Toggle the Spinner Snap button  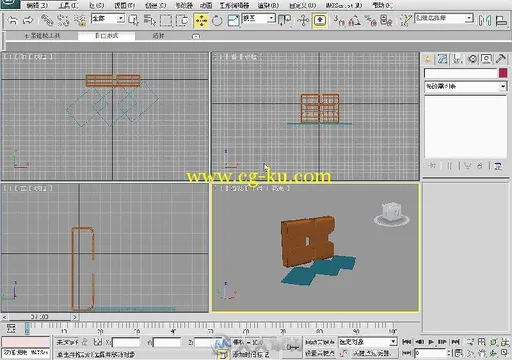point(386,21)
